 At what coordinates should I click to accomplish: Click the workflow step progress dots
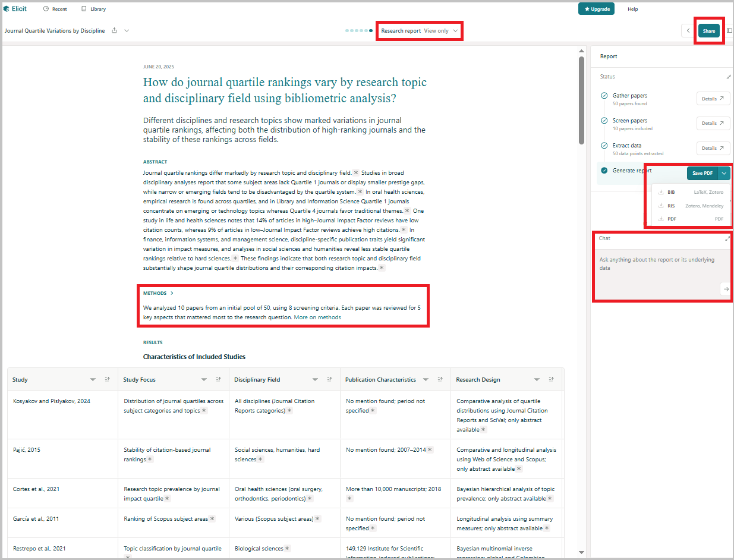click(x=360, y=30)
